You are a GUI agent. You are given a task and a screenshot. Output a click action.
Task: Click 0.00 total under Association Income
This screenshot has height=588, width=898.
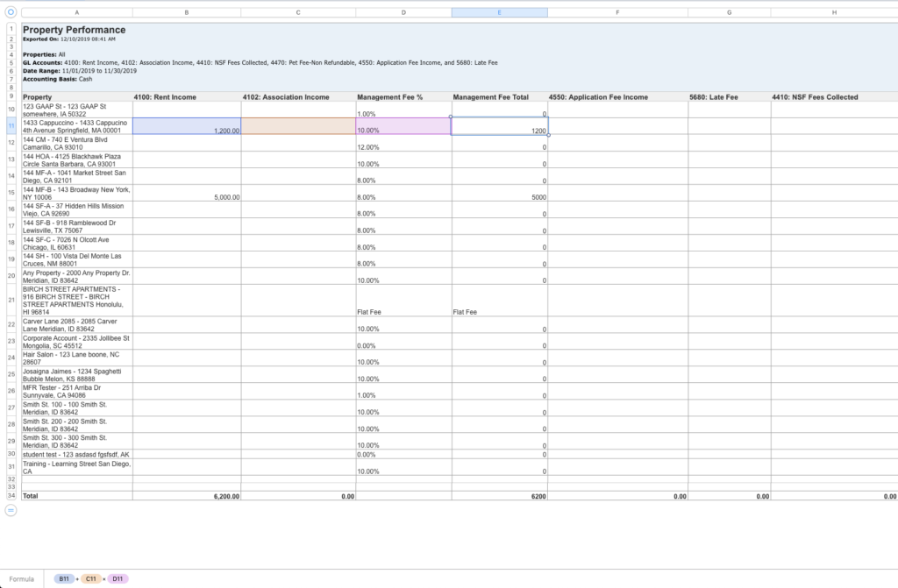pyautogui.click(x=298, y=496)
